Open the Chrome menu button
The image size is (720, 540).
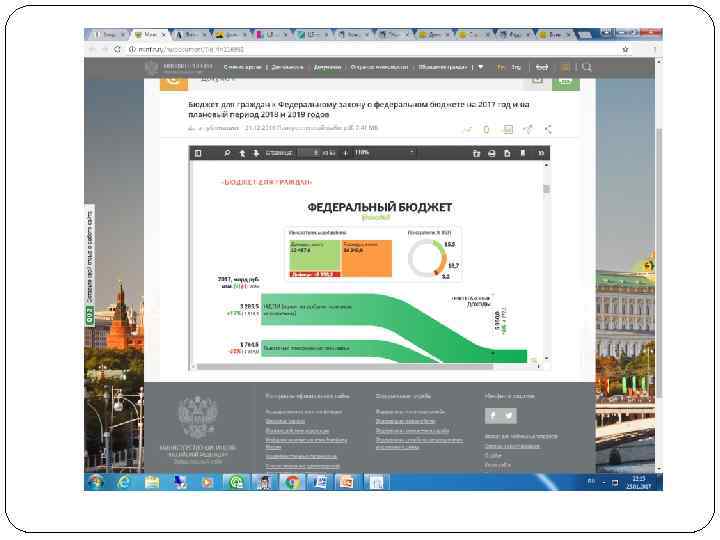(655, 49)
